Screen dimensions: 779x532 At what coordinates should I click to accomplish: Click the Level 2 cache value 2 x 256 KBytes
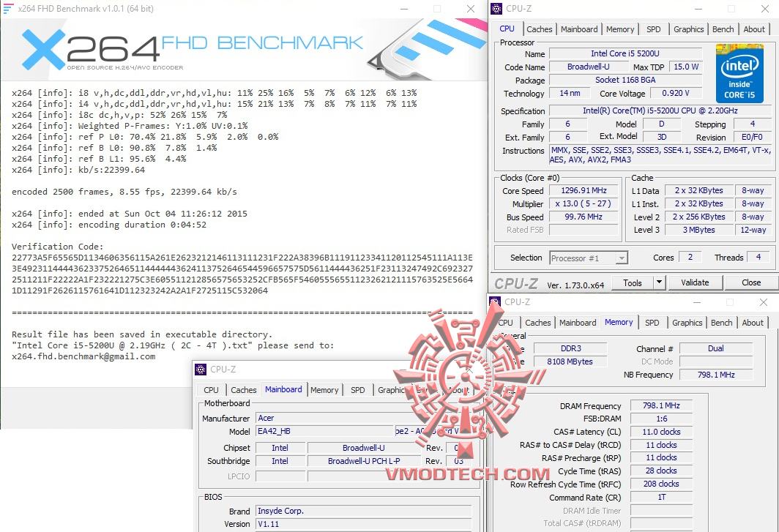(698, 217)
